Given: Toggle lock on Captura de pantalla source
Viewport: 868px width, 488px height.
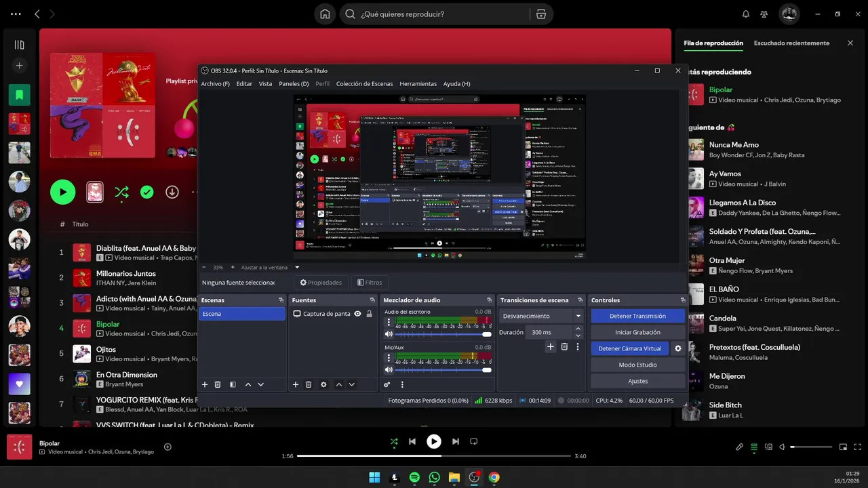Looking at the screenshot, I should (369, 314).
